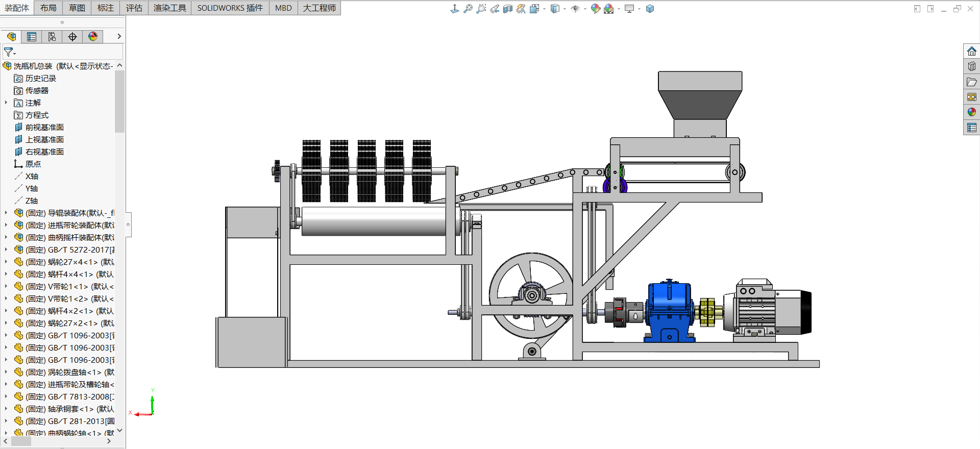
Task: Switch to the DimXpertManager crosshair tab
Action: (x=72, y=37)
